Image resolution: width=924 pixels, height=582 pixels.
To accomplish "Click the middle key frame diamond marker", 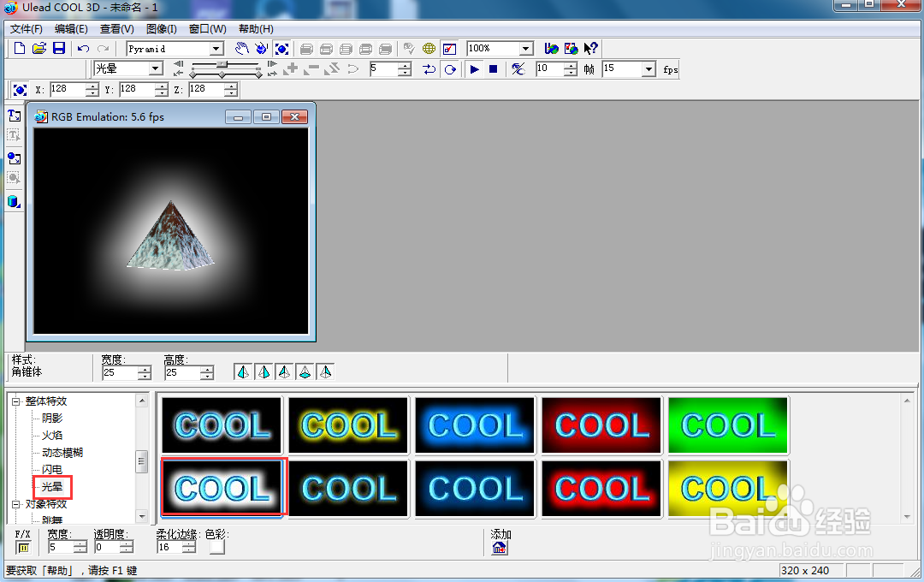I will point(222,74).
